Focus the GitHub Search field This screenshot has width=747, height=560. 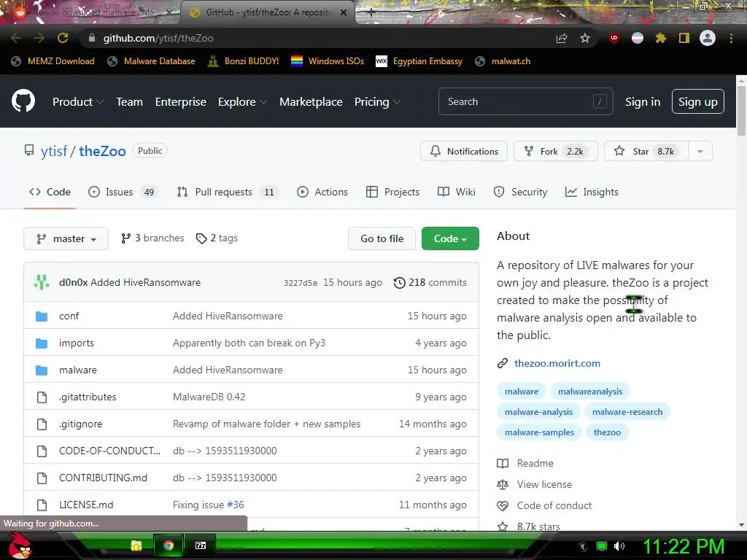525,101
